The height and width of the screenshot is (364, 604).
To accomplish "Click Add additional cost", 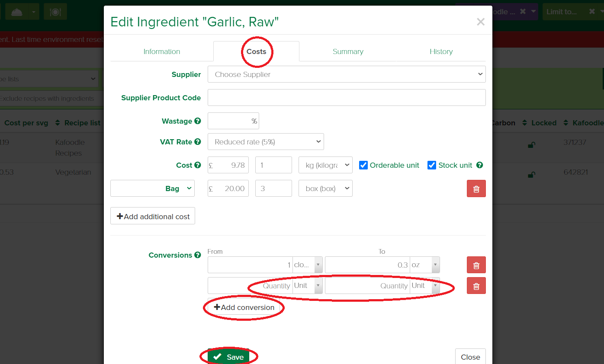I will click(x=152, y=216).
